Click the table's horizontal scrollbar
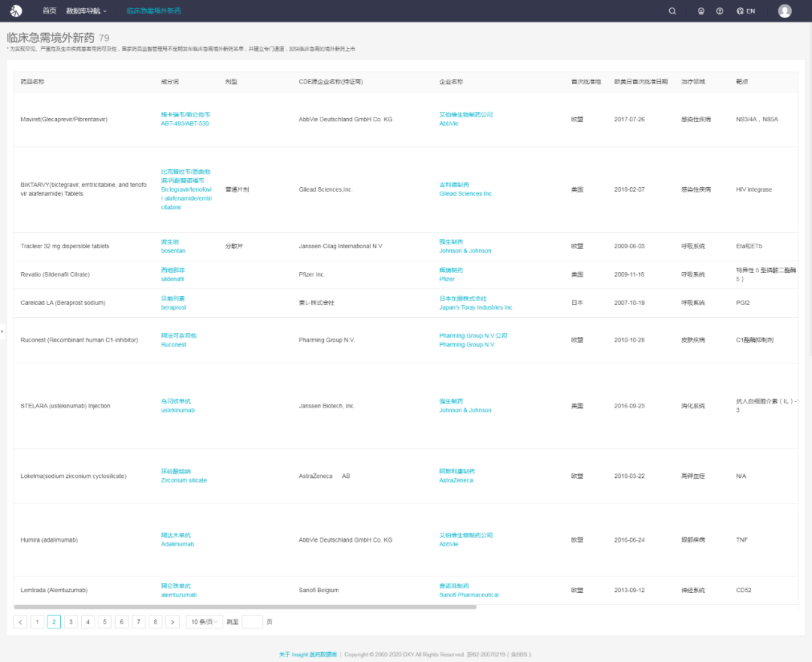 [245, 606]
